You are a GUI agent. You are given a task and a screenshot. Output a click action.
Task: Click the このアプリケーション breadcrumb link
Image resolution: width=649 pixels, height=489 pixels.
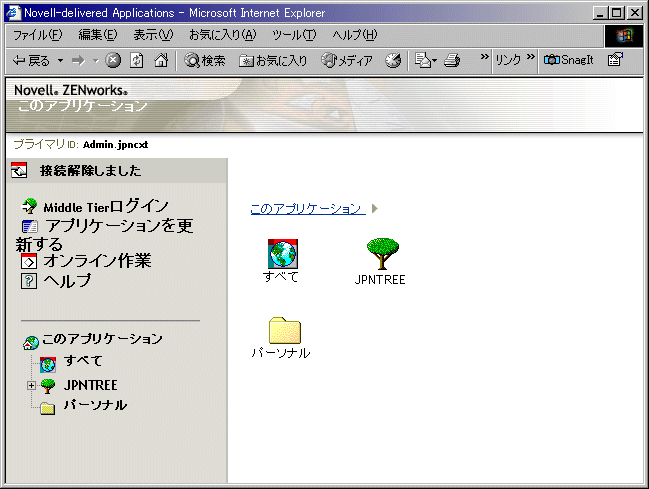(305, 208)
